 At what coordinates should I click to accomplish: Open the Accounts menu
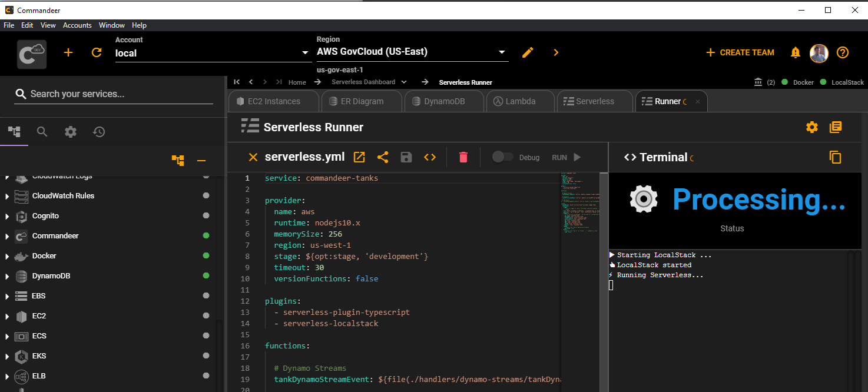tap(77, 25)
